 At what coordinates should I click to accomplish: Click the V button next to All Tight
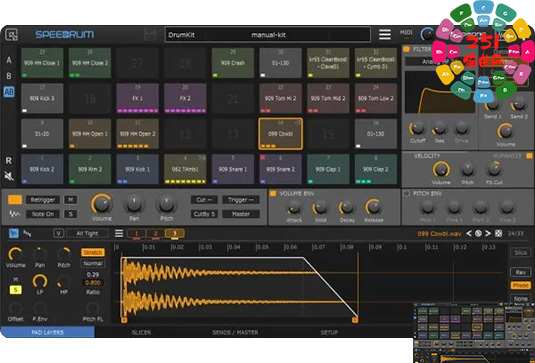58,233
